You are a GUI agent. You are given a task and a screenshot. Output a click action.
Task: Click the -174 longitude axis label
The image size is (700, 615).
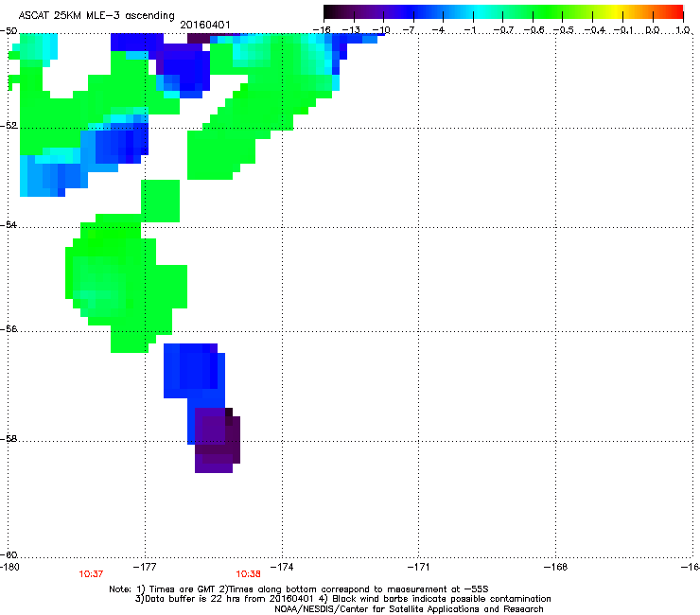(x=282, y=567)
